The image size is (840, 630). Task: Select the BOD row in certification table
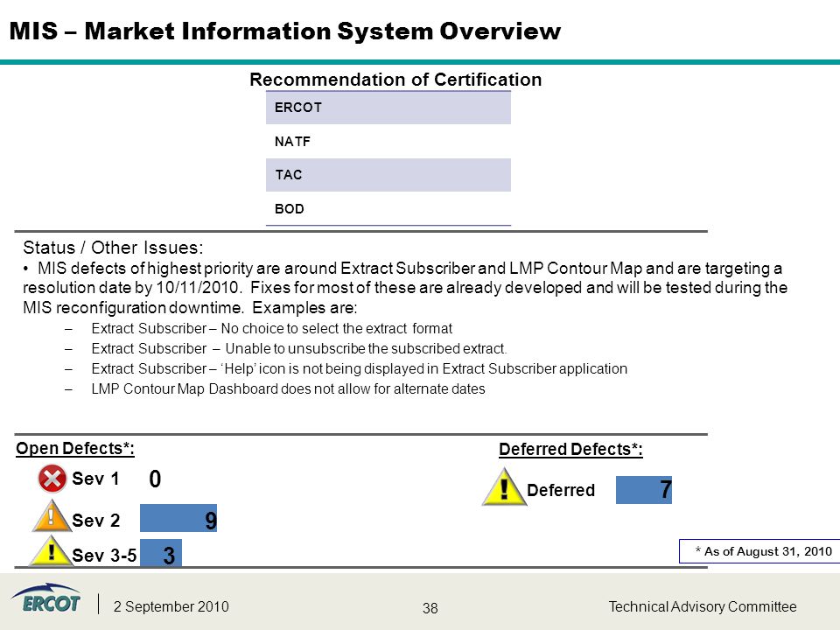coord(388,208)
